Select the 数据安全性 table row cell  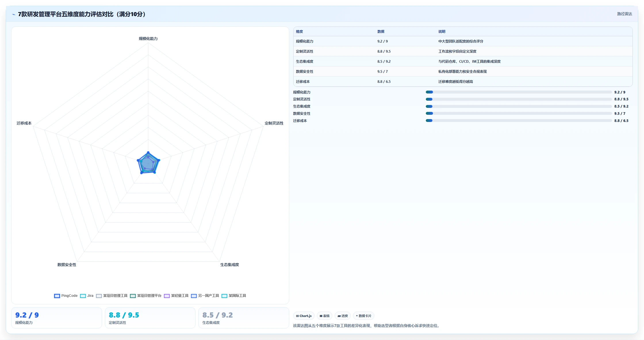pyautogui.click(x=304, y=72)
